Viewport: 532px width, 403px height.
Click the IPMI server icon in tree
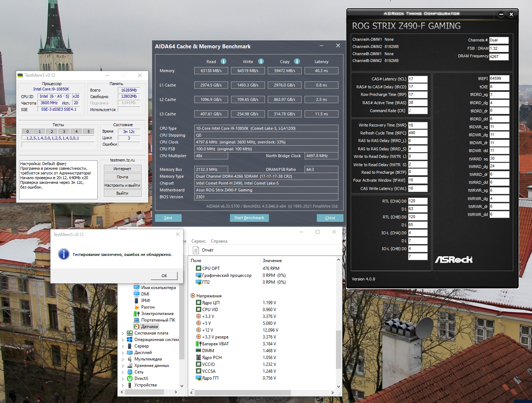[137, 301]
